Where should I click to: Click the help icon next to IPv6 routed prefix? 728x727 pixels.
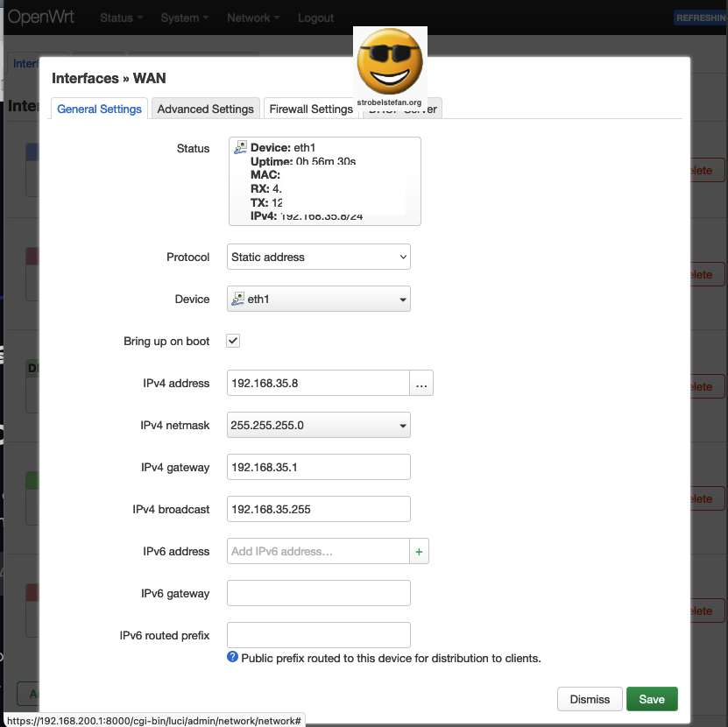(231, 657)
